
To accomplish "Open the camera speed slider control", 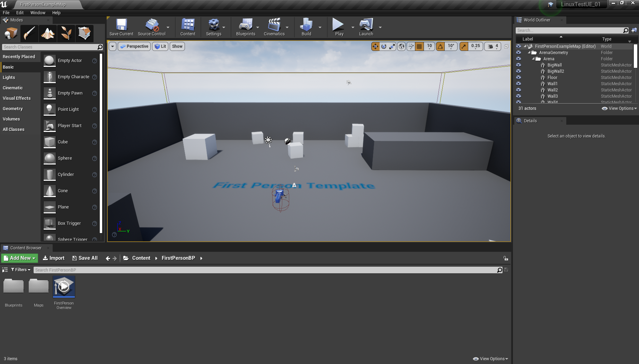I will 492,46.
